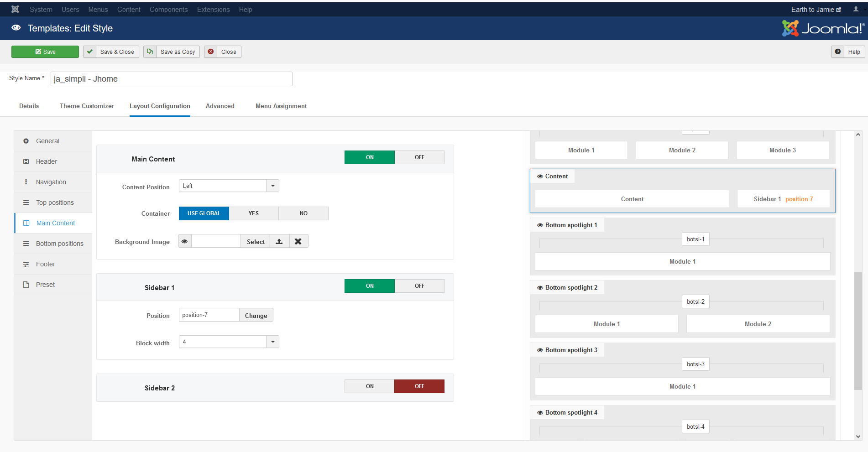Select the botsl-1 position label

[x=695, y=239]
